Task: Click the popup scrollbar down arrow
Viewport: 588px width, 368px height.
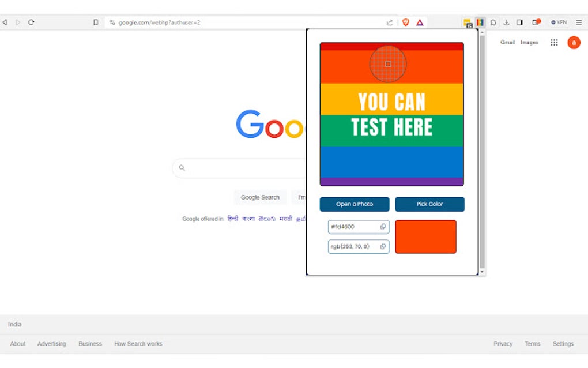Action: pyautogui.click(x=482, y=272)
